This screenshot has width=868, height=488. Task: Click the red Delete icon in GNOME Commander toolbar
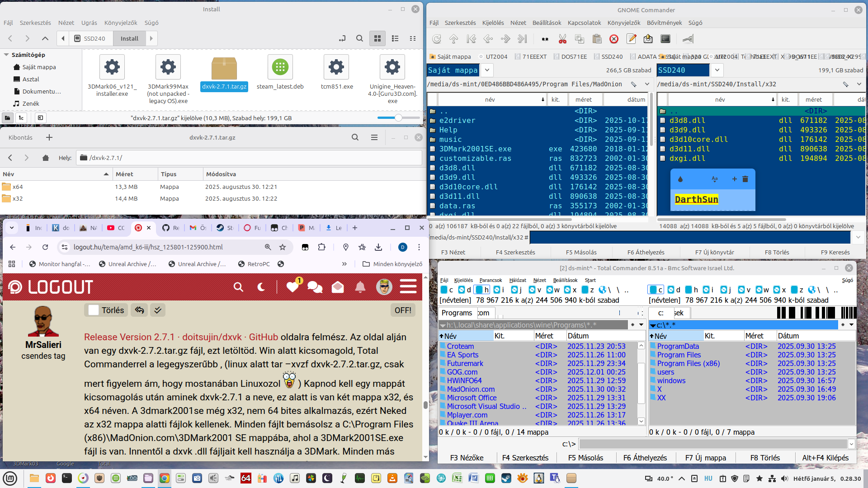(x=614, y=39)
